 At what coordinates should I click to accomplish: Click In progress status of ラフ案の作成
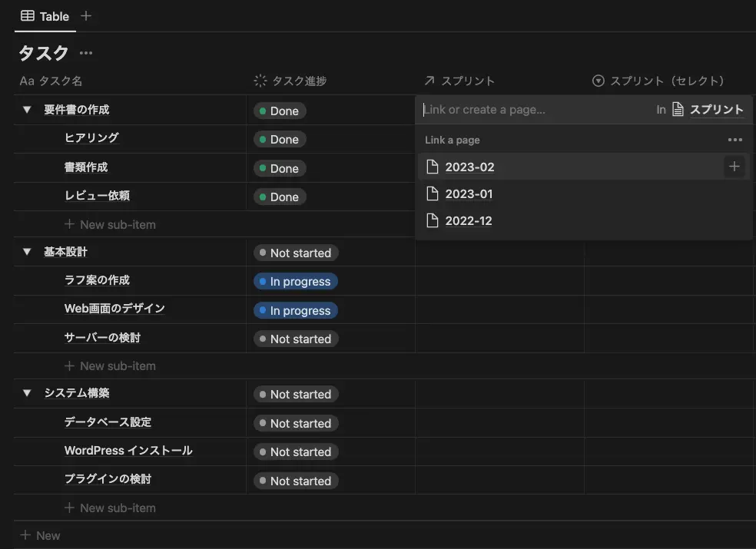click(296, 282)
